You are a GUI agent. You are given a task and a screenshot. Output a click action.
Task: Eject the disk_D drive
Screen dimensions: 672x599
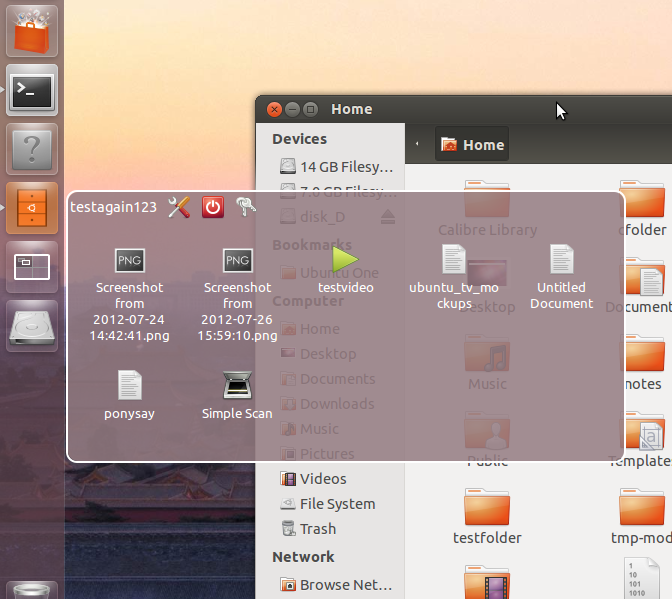tap(387, 217)
